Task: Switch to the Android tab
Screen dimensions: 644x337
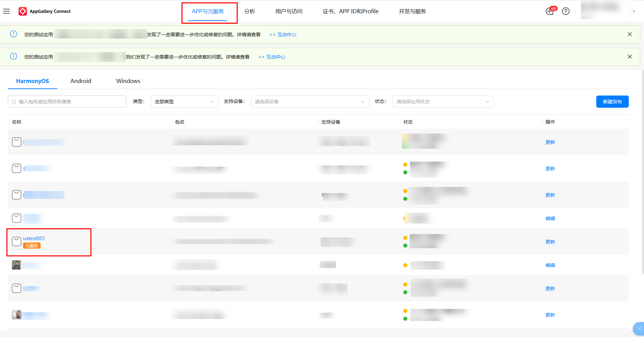Action: click(x=81, y=81)
